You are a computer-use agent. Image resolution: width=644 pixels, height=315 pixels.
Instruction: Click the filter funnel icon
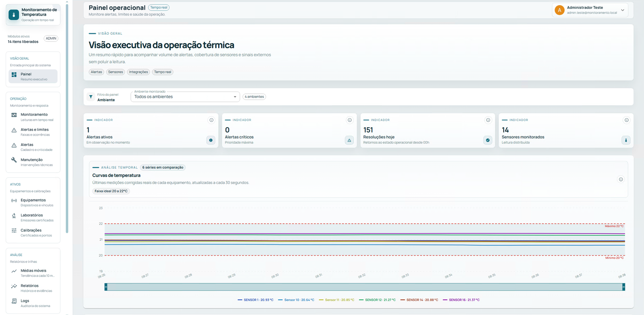click(91, 97)
